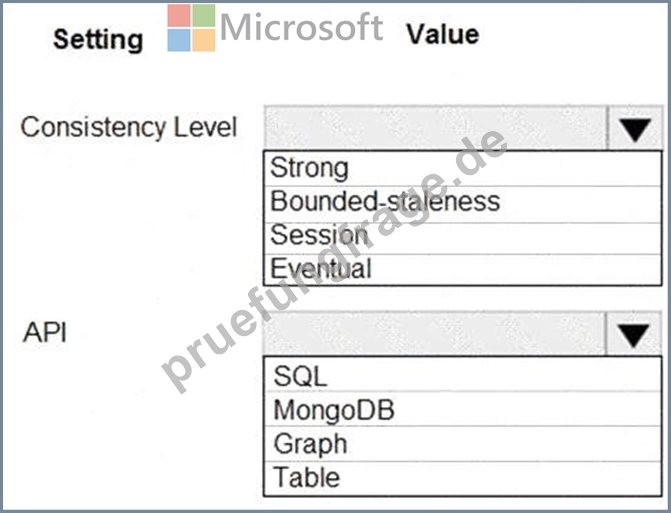The width and height of the screenshot is (671, 513).
Task: Click the Value column header
Action: 442,34
